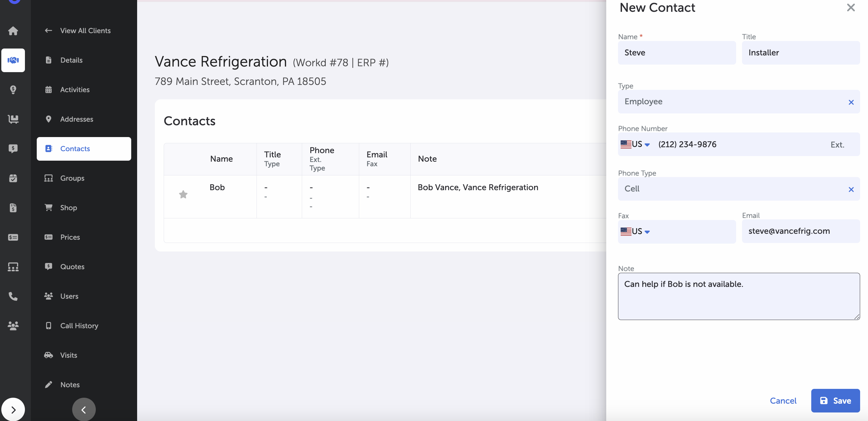Open the Addresses menu item
868x421 pixels.
coord(76,119)
